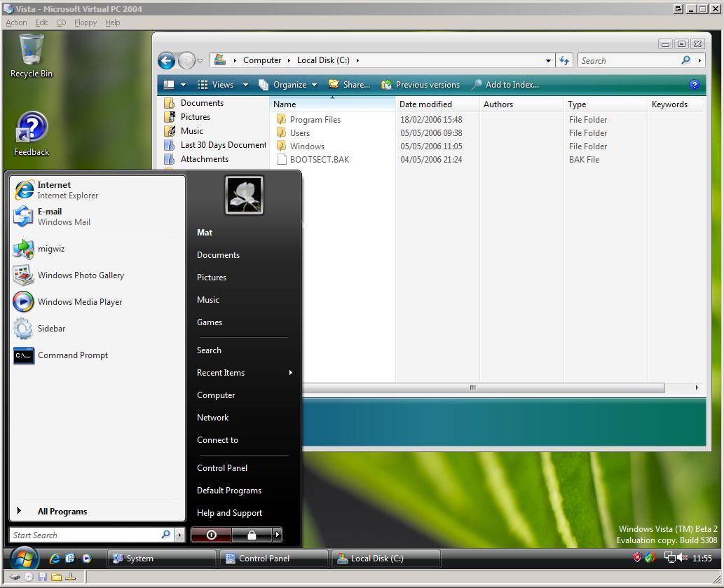Screen dimensions: 724x588
Task: Click the scroll right arrow in file list
Action: (697, 388)
